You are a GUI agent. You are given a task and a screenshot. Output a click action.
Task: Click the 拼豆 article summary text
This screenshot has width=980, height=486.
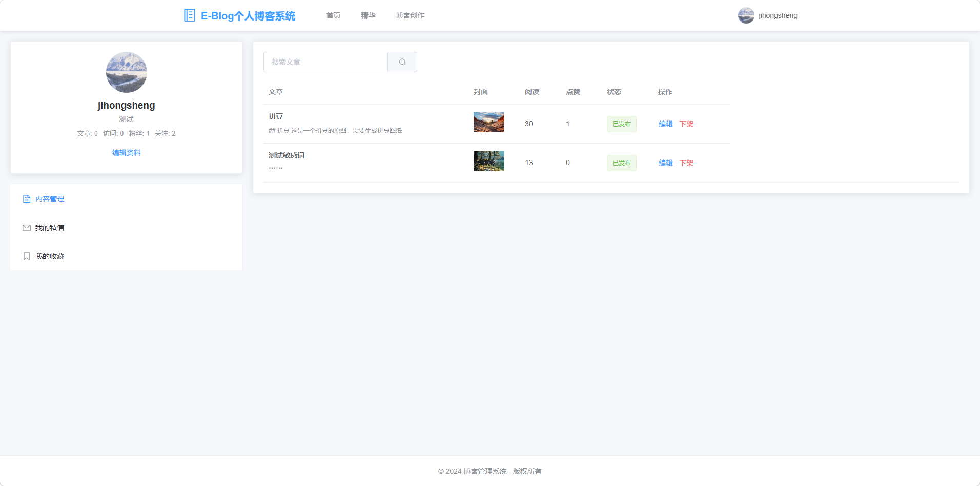335,131
